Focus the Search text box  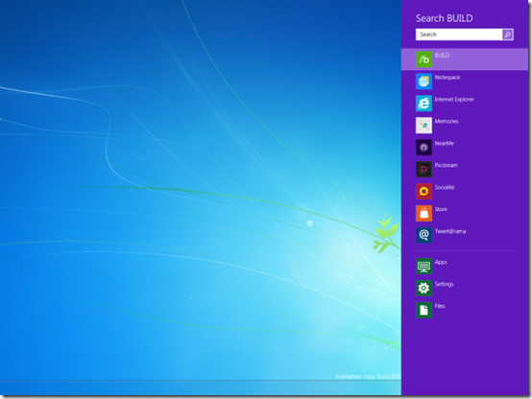[x=459, y=35]
